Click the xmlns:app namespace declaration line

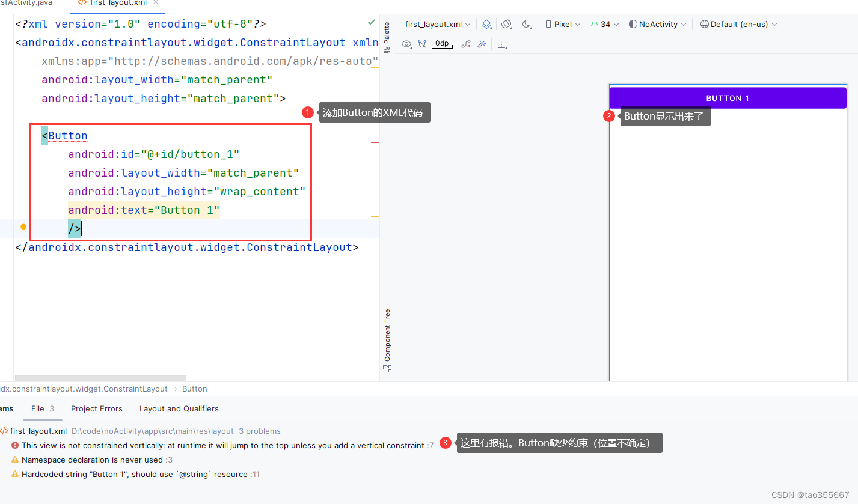[x=210, y=61]
